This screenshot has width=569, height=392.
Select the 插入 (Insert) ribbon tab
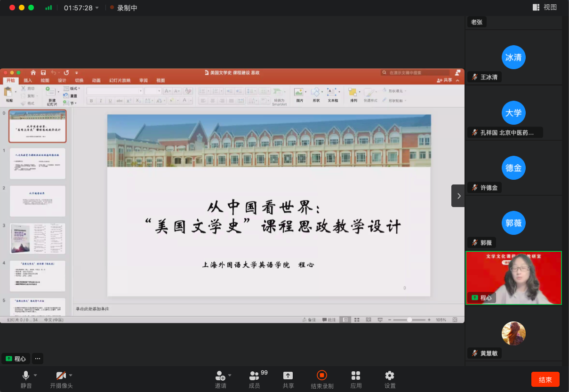(x=28, y=80)
